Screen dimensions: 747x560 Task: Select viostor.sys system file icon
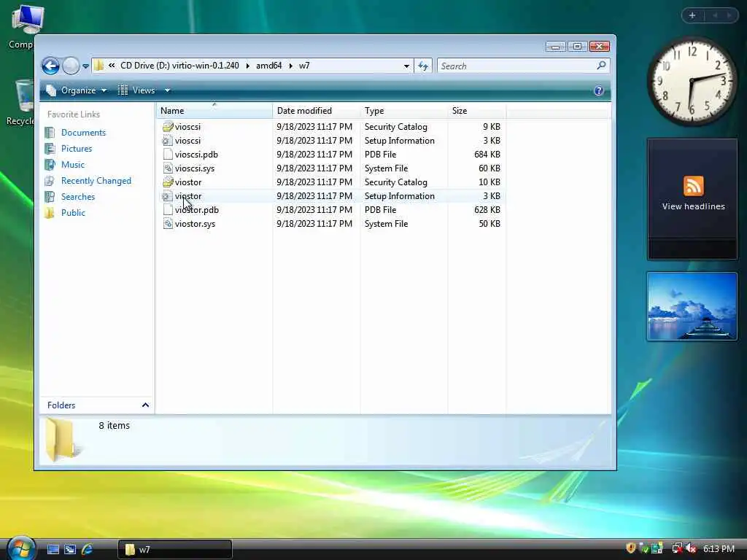point(168,223)
